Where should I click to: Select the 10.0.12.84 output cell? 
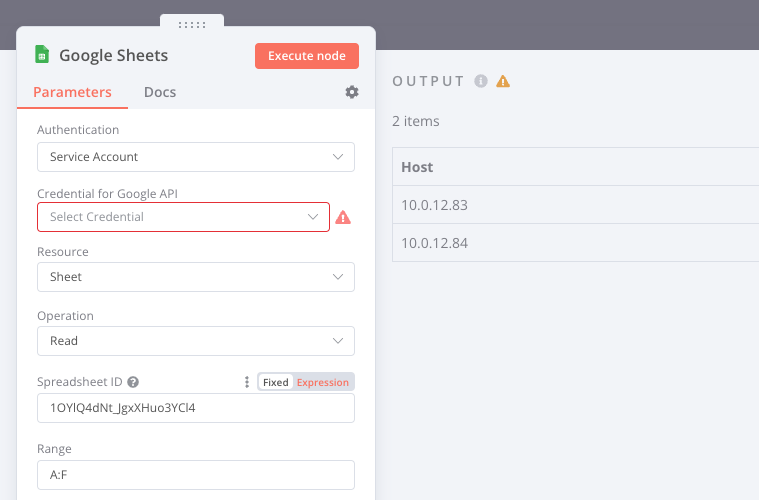click(576, 243)
